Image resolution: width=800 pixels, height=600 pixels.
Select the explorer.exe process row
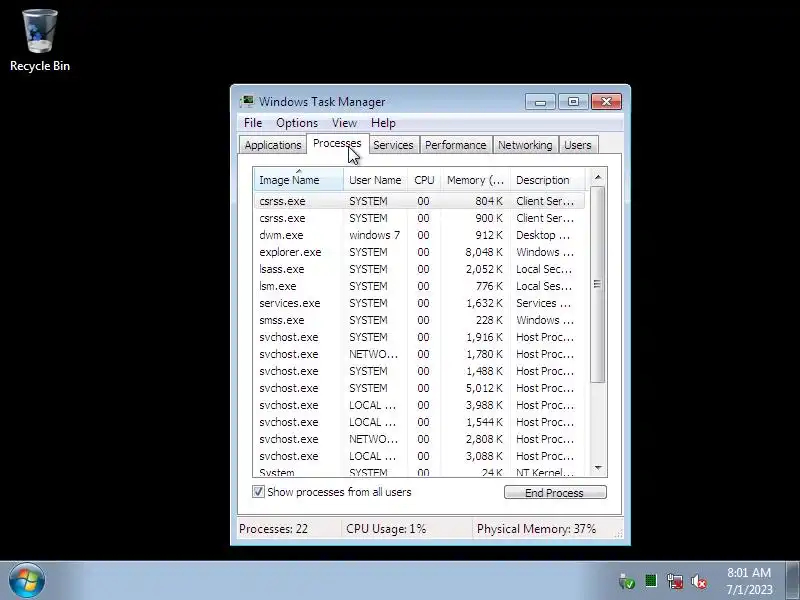(419, 252)
